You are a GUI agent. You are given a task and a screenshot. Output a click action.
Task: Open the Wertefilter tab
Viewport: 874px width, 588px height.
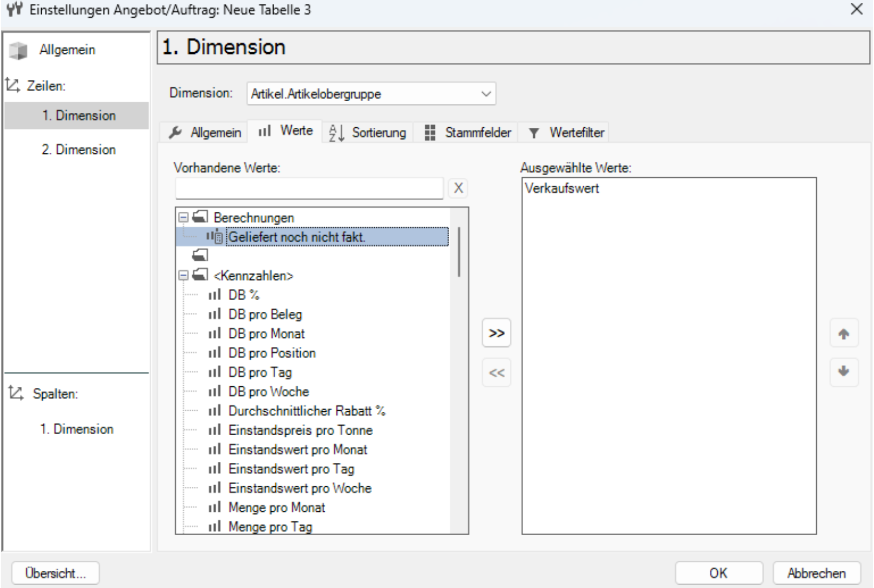(566, 132)
